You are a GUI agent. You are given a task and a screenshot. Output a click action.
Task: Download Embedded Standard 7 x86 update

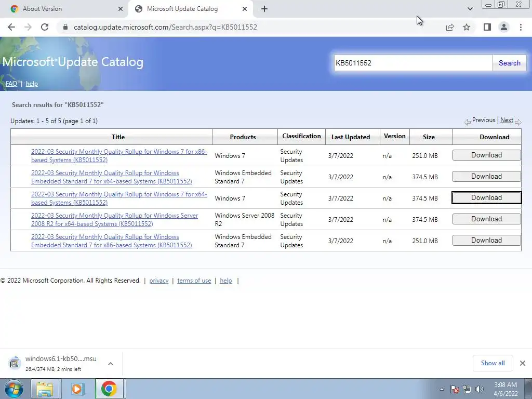pyautogui.click(x=486, y=241)
